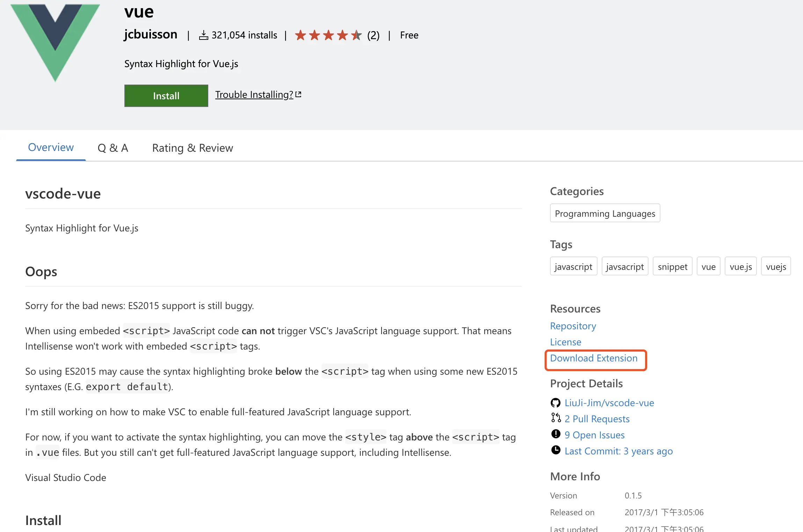Open the Rating & Review tab
The image size is (803, 532).
[x=193, y=148]
